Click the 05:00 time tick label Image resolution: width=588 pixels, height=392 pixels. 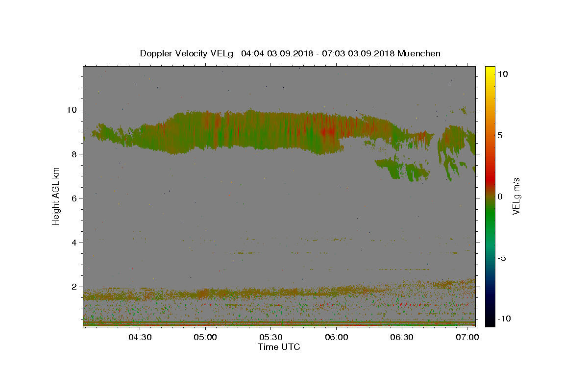click(x=205, y=338)
